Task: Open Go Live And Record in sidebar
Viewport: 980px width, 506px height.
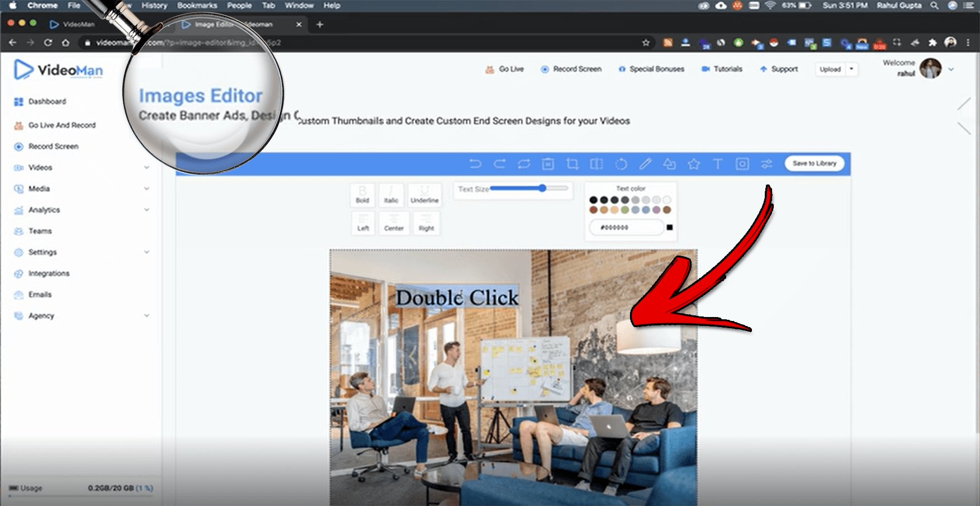Action: pos(62,125)
